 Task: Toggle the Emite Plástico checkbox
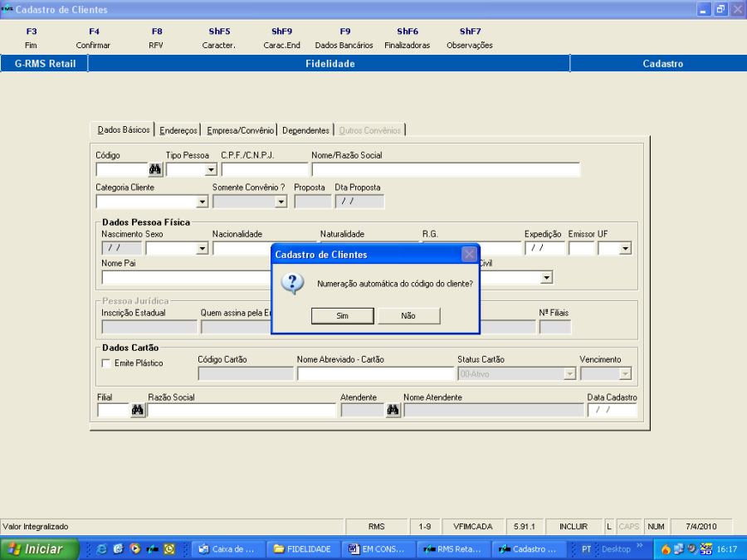tap(106, 363)
